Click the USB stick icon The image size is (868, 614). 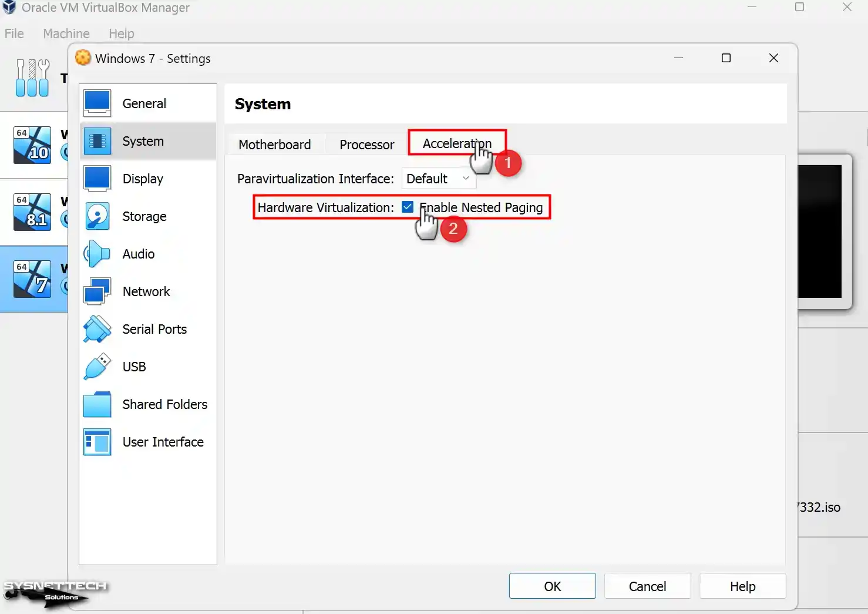97,367
